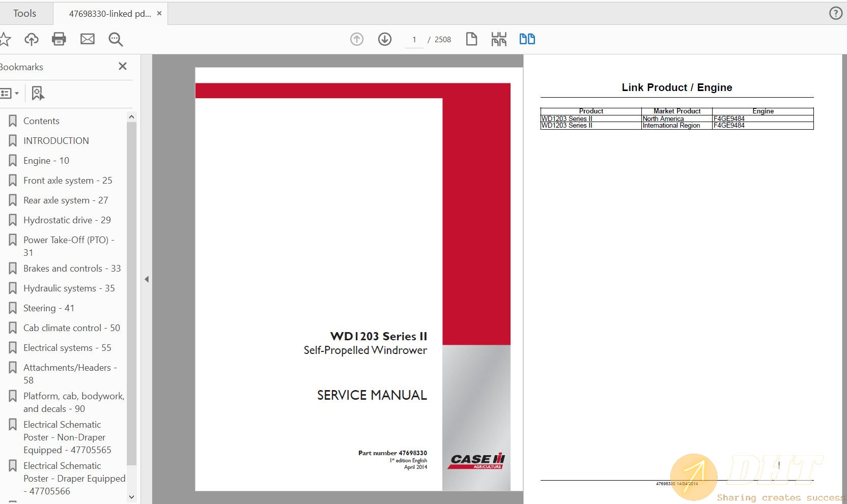This screenshot has width=847, height=504.
Task: Print the document with the printer icon
Action: [59, 39]
